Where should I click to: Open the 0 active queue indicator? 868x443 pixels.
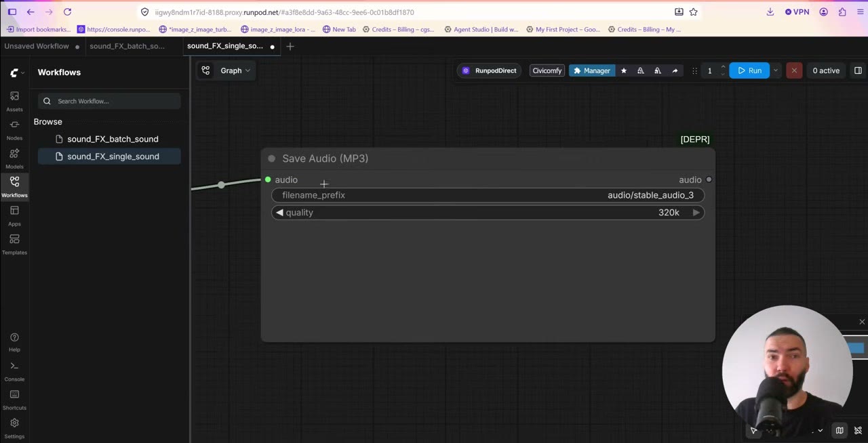coord(826,70)
